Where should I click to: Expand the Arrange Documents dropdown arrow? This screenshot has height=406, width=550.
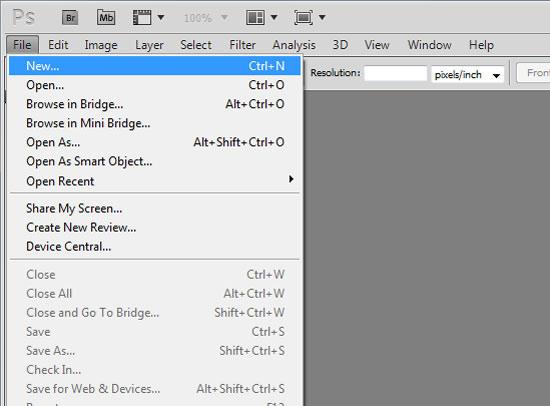pos(274,17)
